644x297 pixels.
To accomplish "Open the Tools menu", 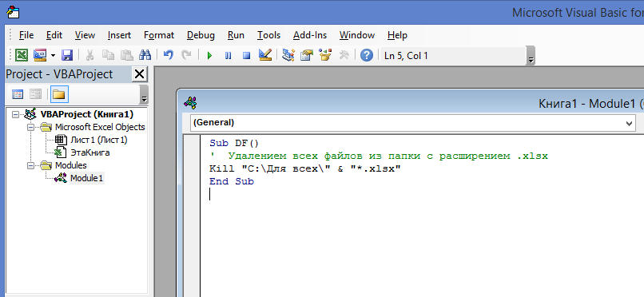I will click(268, 35).
